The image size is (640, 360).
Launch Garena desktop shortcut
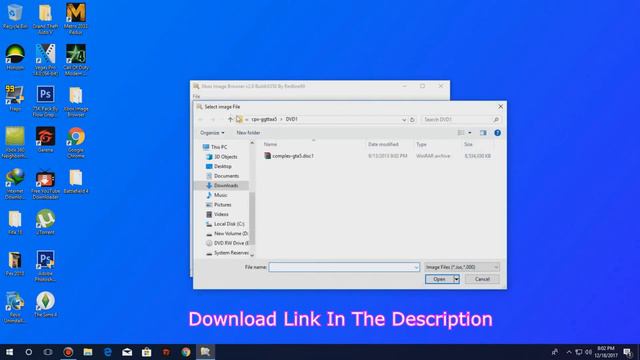click(45, 139)
